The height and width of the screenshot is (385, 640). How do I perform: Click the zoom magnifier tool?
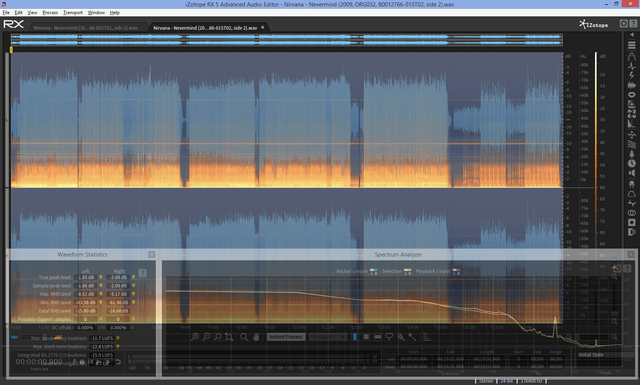tap(244, 337)
